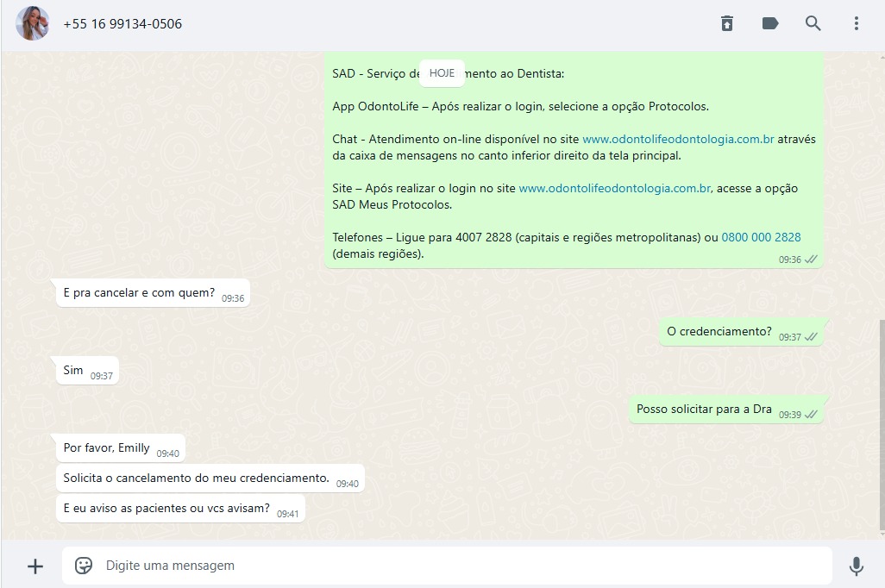Viewport: 885px width, 588px height.
Task: Click the "E eu aviso as pacientes" message
Action: coord(166,509)
